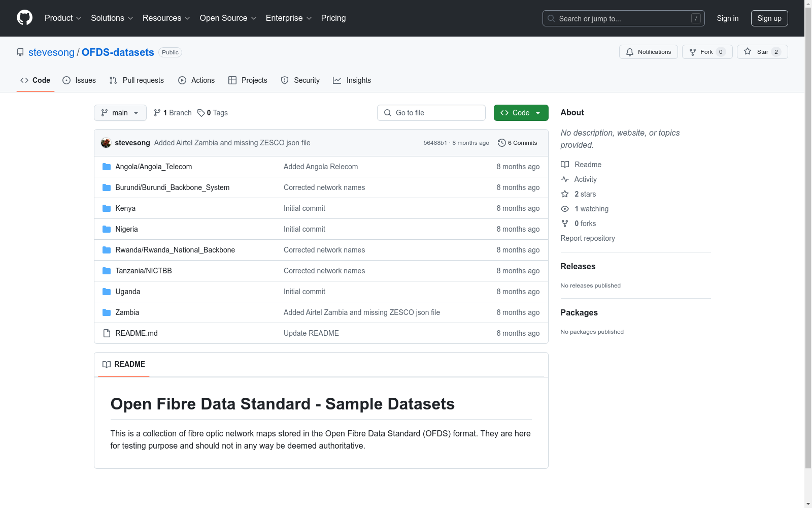Click the Search or jump to field
The width and height of the screenshot is (812, 508).
pyautogui.click(x=624, y=18)
